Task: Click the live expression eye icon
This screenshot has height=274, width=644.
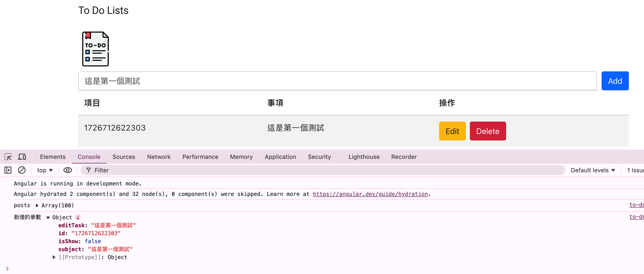Action: pos(67,170)
